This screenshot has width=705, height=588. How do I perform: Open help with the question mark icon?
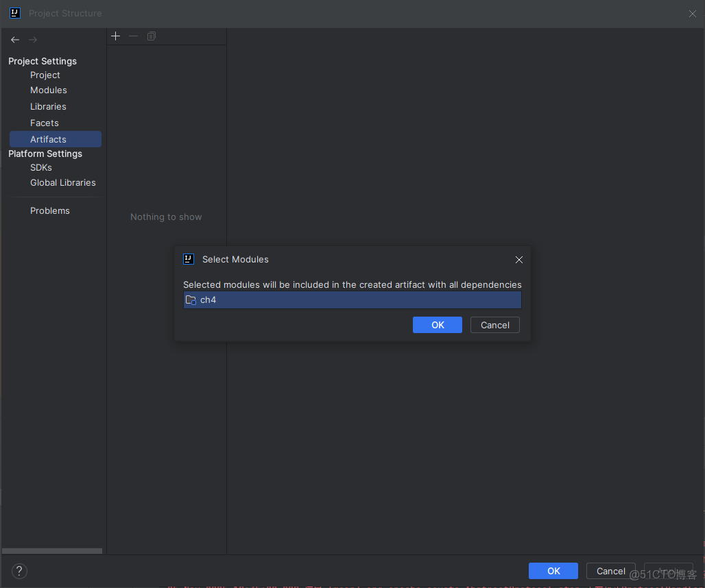19,571
